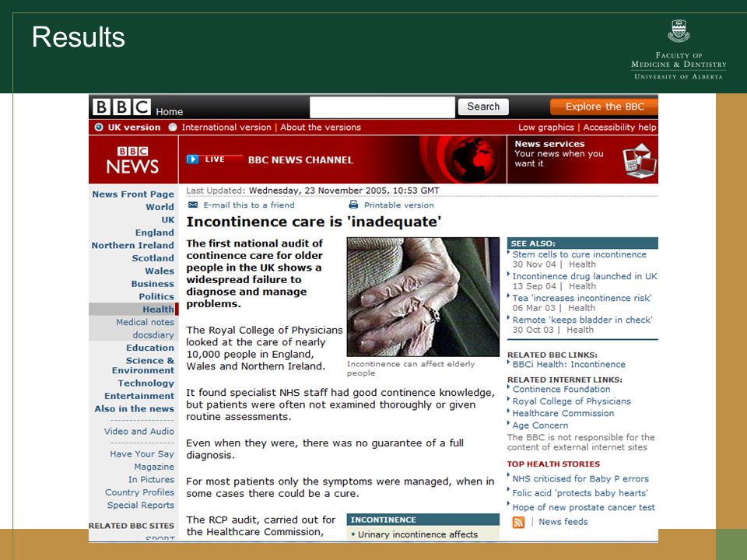747x560 pixels.
Task: Open Country Profiles link
Action: (x=139, y=492)
